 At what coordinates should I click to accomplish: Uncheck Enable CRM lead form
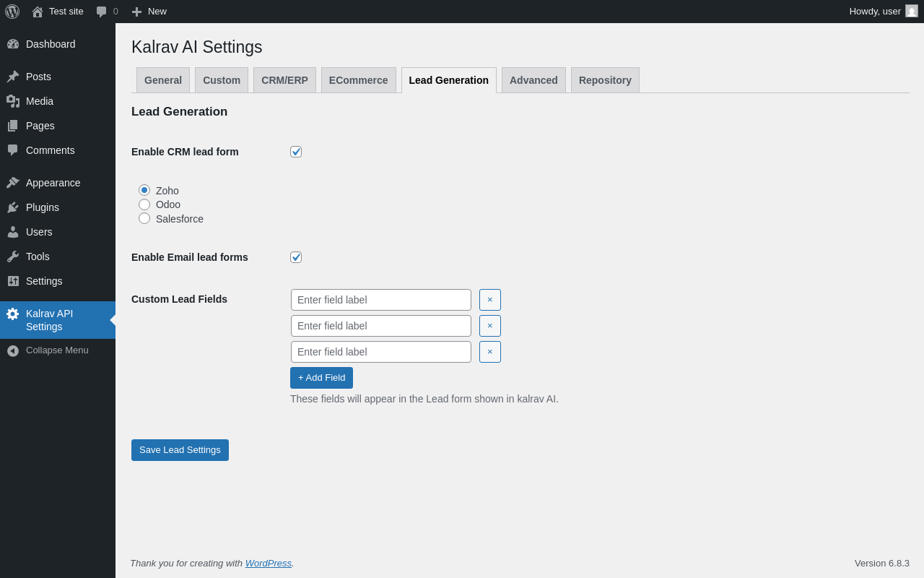(x=296, y=152)
